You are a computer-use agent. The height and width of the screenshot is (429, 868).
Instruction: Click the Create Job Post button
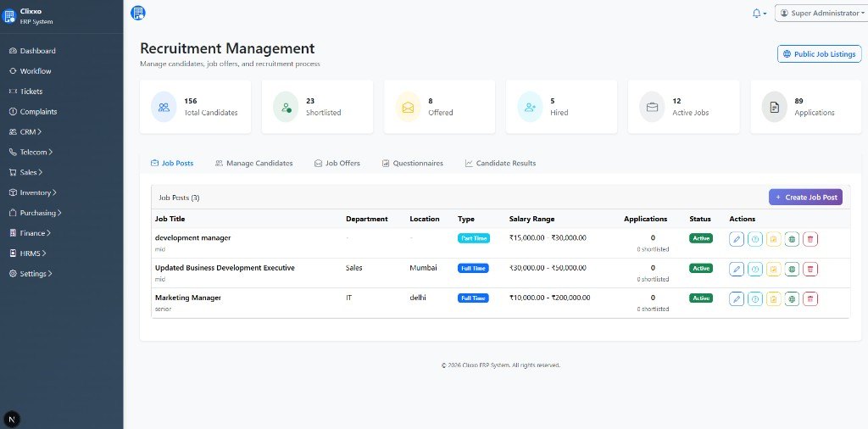coord(805,197)
